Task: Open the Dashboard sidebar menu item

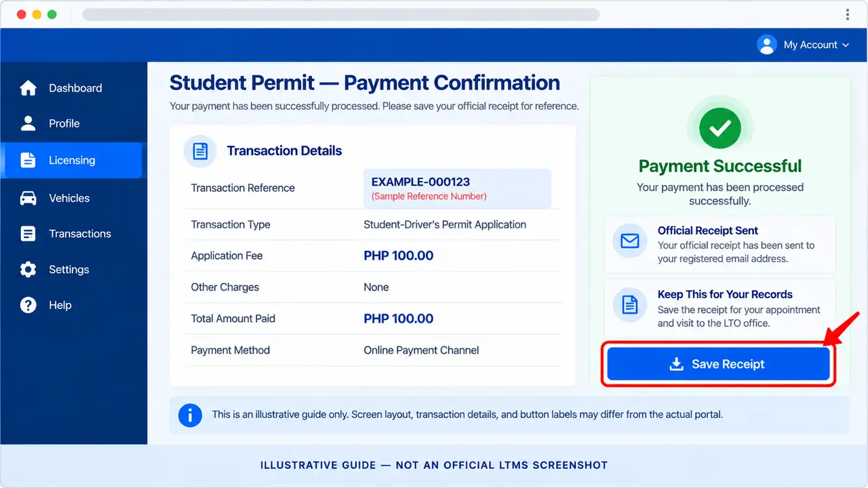Action: click(74, 88)
